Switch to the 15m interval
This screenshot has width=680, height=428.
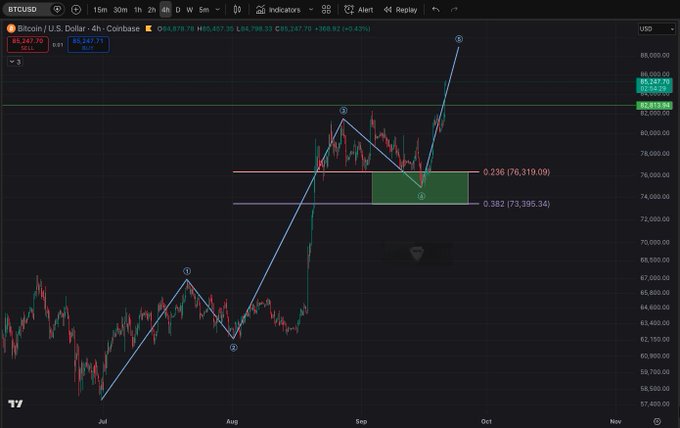(100, 10)
